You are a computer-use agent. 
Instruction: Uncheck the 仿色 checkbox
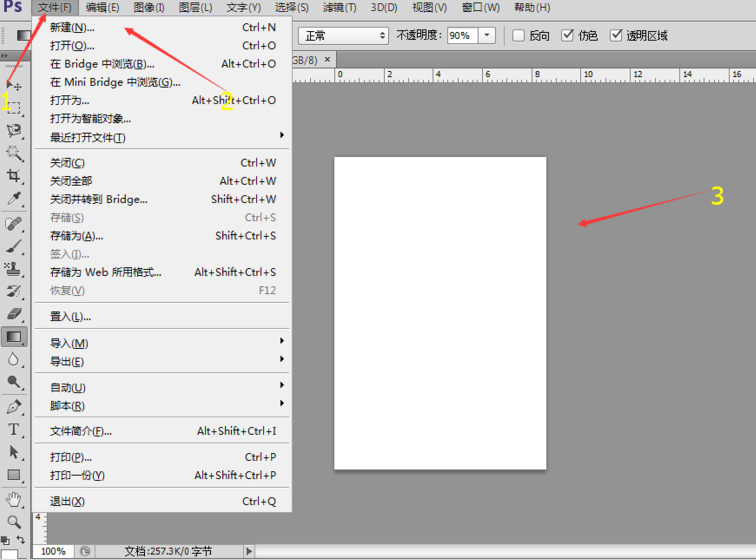coord(567,35)
